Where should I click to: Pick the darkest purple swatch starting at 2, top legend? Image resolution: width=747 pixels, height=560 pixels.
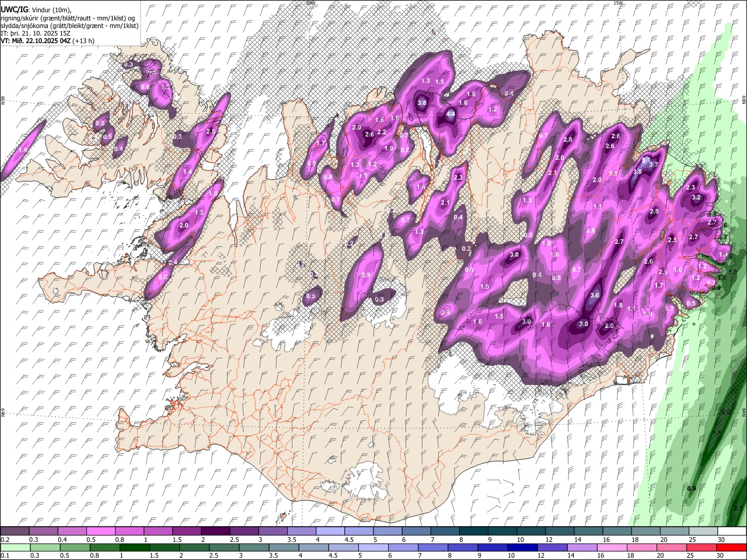215,531
